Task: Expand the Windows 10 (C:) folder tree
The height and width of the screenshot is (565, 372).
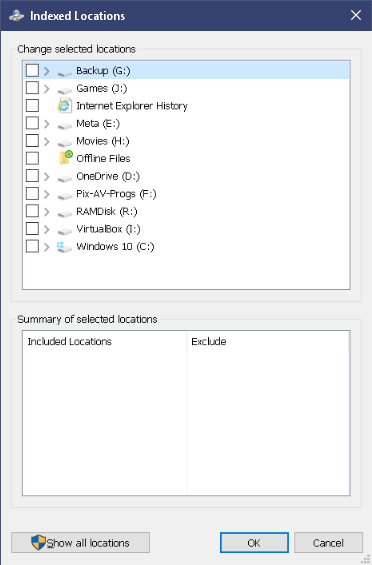Action: pyautogui.click(x=46, y=247)
